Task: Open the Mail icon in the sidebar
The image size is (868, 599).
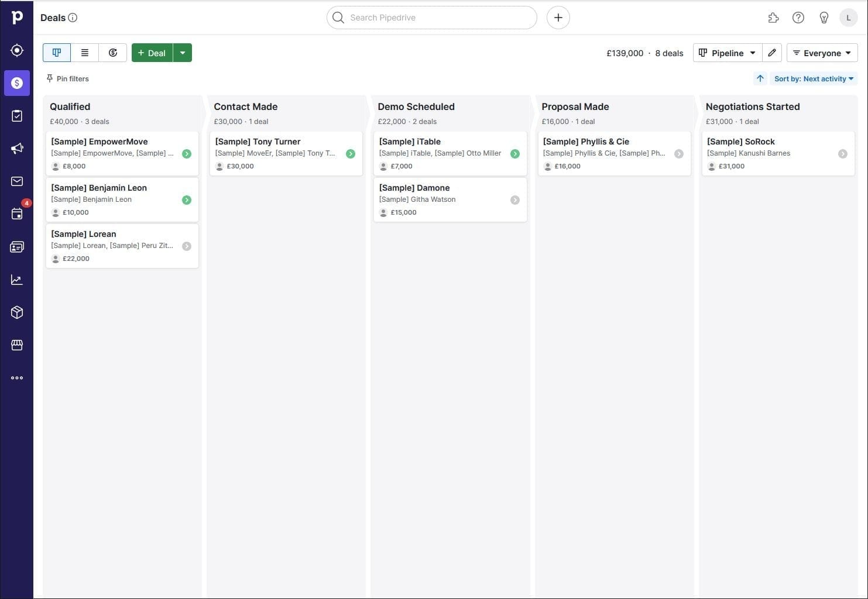Action: pos(16,181)
